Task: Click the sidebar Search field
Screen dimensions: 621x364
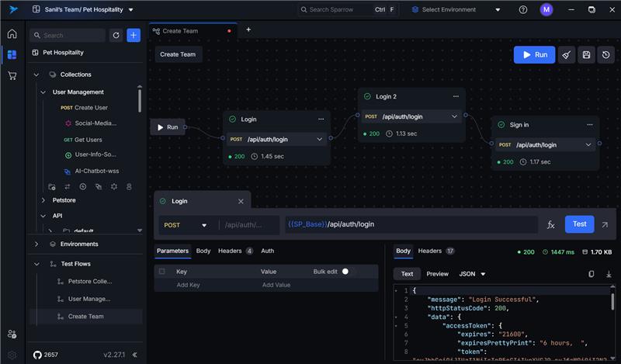Action: (68, 35)
